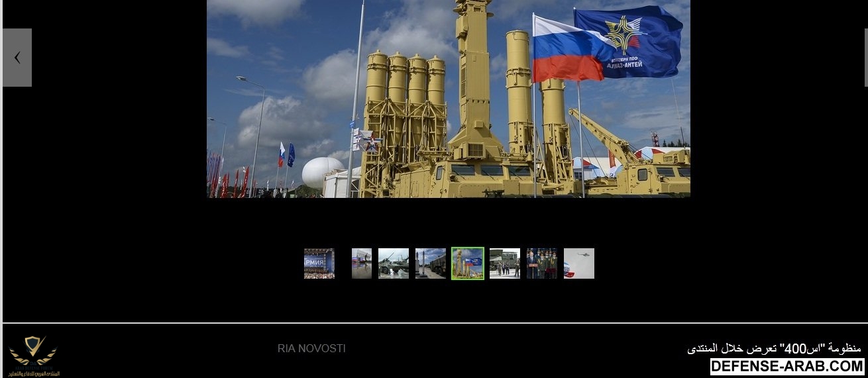
Task: Click the DEFENSE-ARAB.COM watermark
Action: point(787,367)
